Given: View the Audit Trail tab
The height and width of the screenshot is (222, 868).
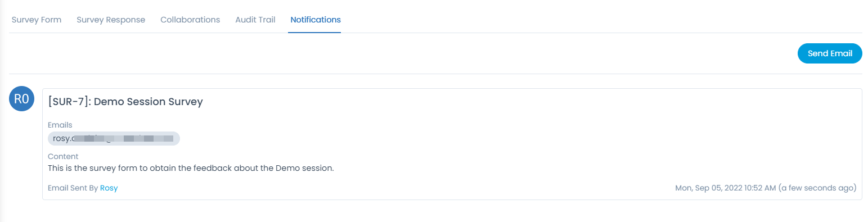Looking at the screenshot, I should point(255,20).
